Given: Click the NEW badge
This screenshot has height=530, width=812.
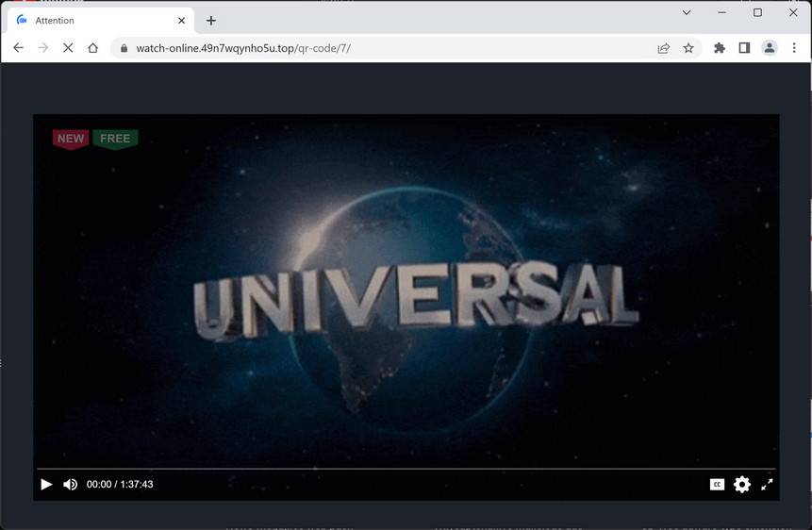Looking at the screenshot, I should pyautogui.click(x=71, y=139).
